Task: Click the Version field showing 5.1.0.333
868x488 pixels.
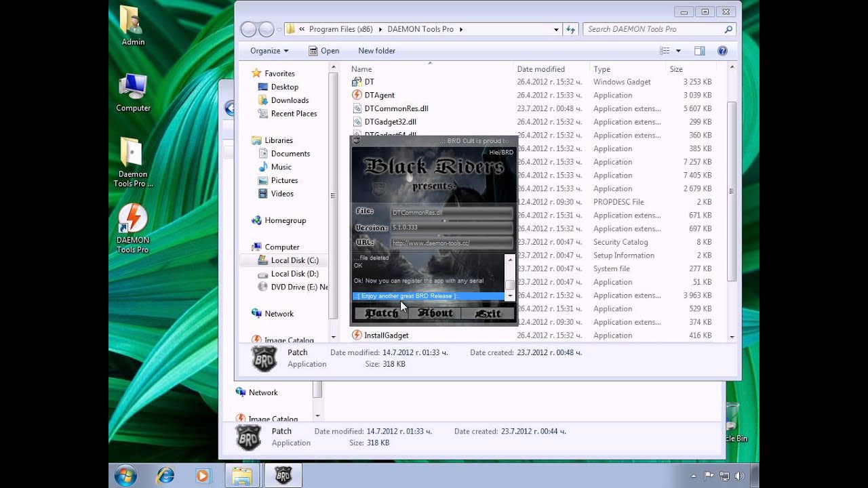Action: click(x=452, y=228)
